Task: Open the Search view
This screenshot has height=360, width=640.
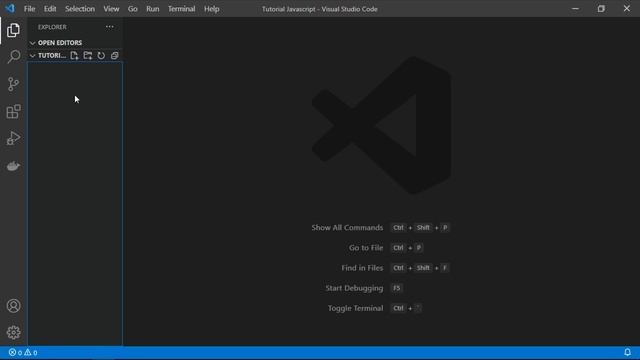Action: (13, 57)
